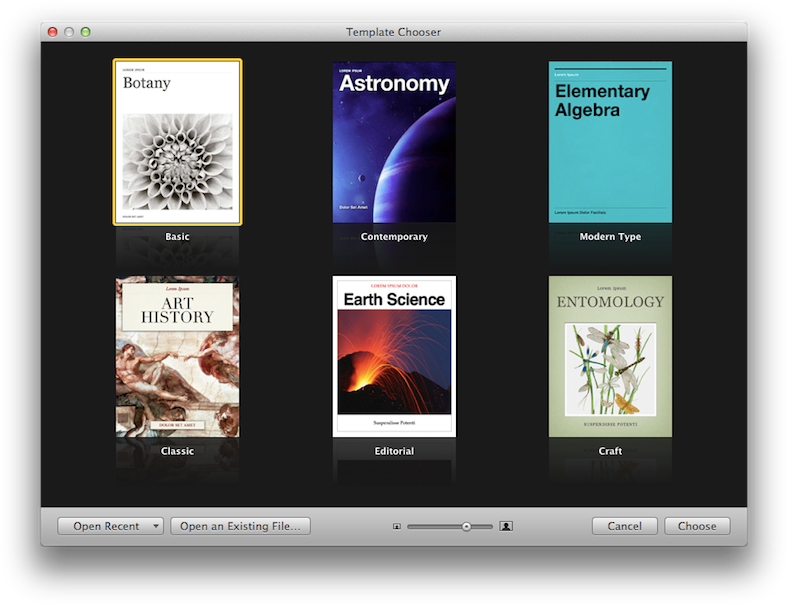Viewport: 787px width, 604px height.
Task: Click the Open an Existing File button
Action: click(240, 526)
